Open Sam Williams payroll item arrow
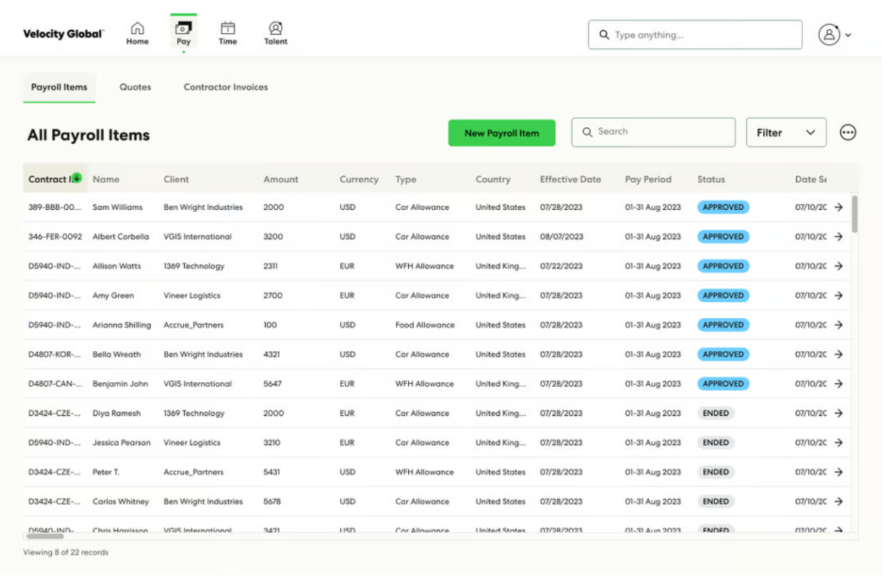 click(x=838, y=207)
